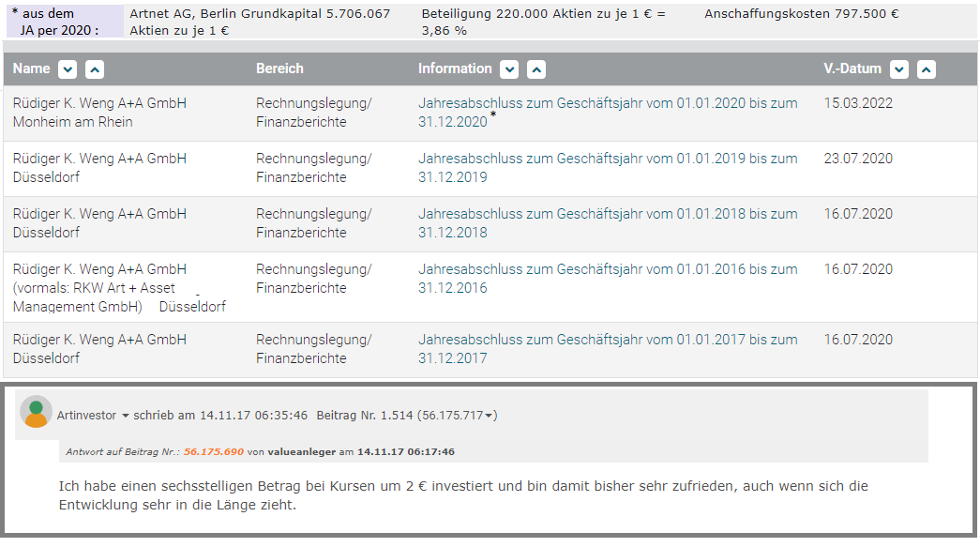The image size is (980, 547).
Task: Go to referenced post 56.175.690
Action: pos(214,452)
